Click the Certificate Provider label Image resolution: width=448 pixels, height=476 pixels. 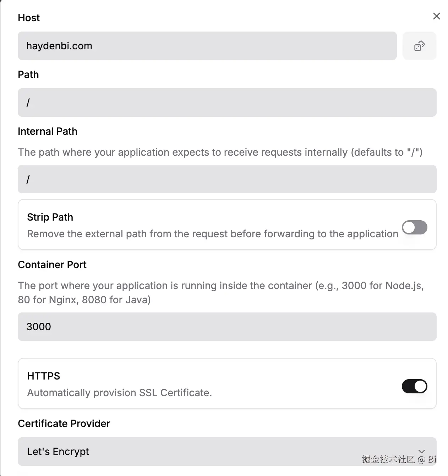[x=64, y=424]
